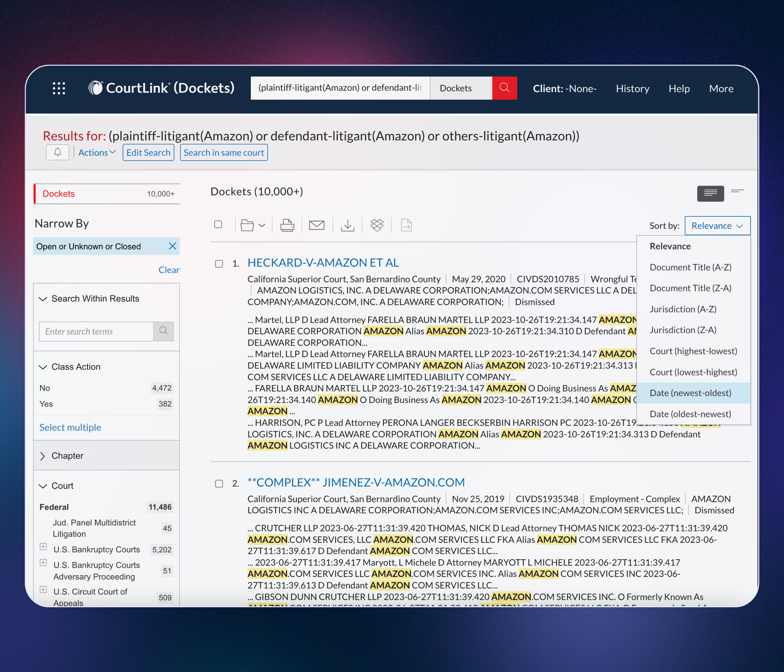This screenshot has height=672, width=784.
Task: Toggle the select-all results checkbox
Action: [218, 224]
